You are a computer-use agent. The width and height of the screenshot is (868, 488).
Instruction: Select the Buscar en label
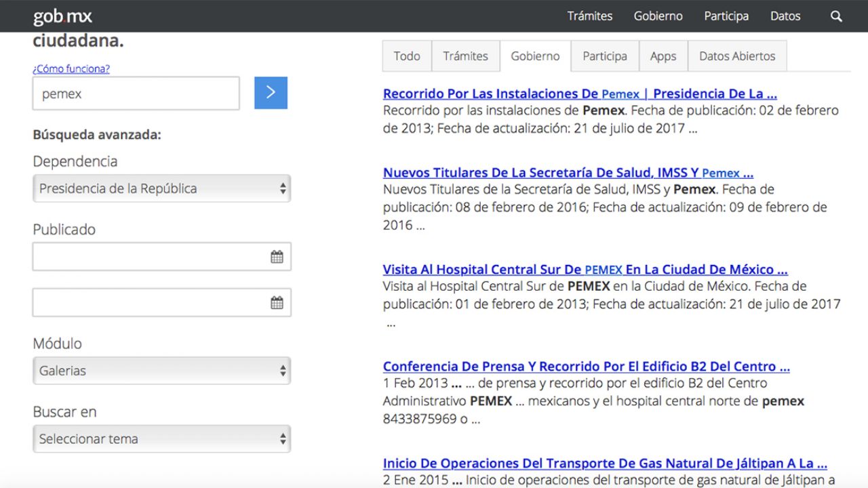(x=64, y=411)
